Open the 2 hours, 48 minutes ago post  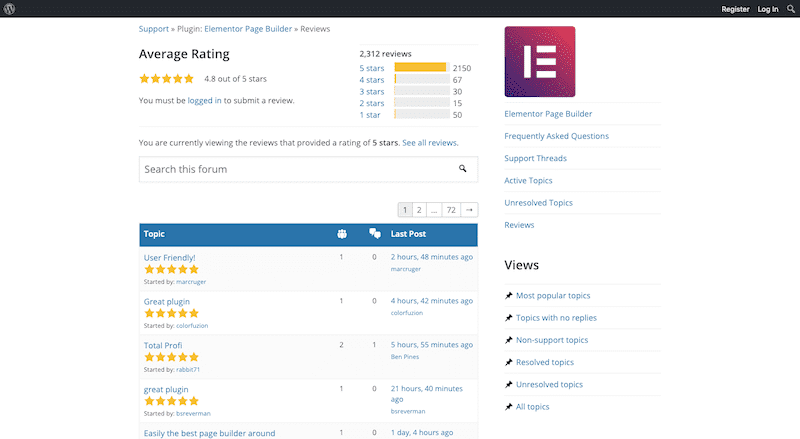(432, 257)
